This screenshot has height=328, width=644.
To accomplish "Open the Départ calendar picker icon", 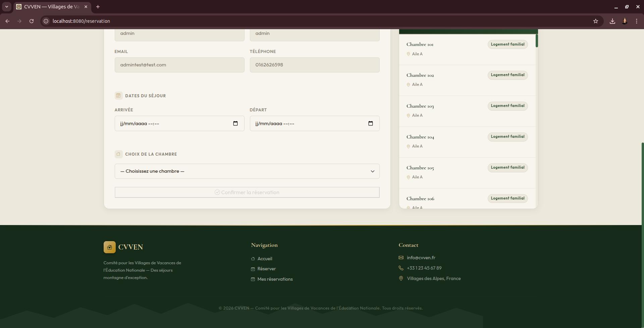I will (x=371, y=123).
